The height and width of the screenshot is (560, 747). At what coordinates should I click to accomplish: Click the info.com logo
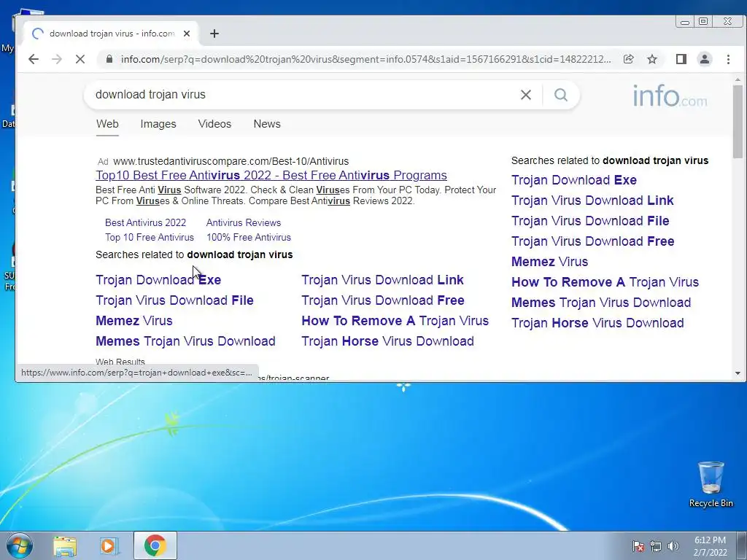click(x=670, y=96)
